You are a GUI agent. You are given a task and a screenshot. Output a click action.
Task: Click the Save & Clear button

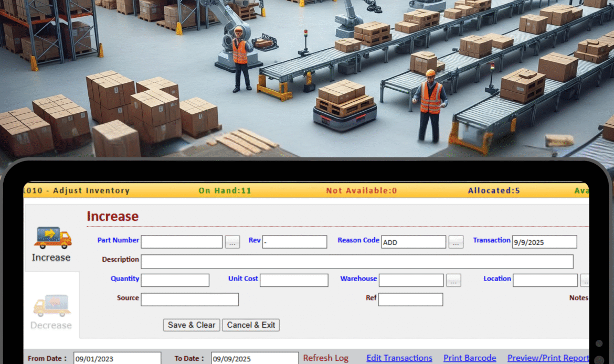[x=191, y=325]
